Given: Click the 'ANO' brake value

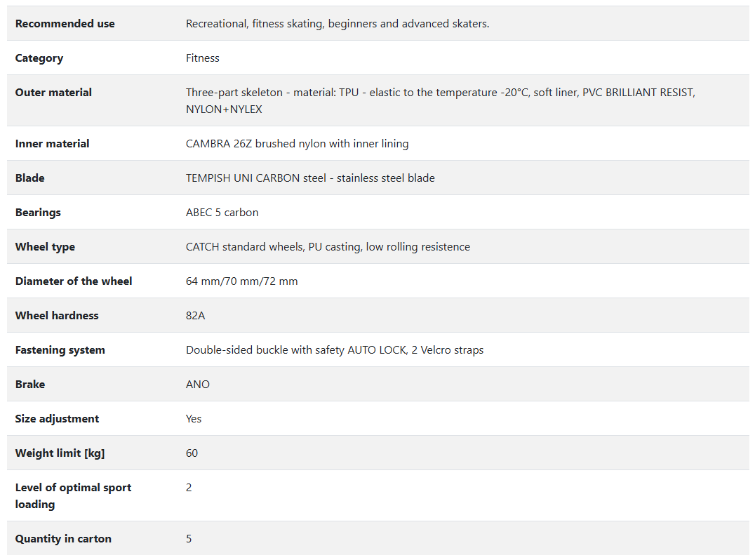Looking at the screenshot, I should (198, 385).
